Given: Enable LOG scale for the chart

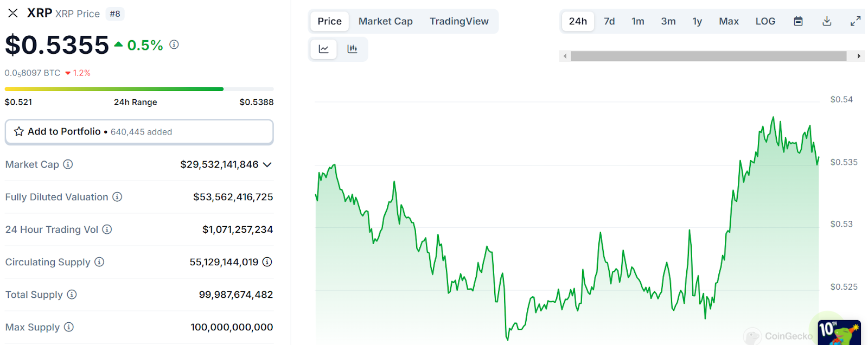Looking at the screenshot, I should coord(765,21).
